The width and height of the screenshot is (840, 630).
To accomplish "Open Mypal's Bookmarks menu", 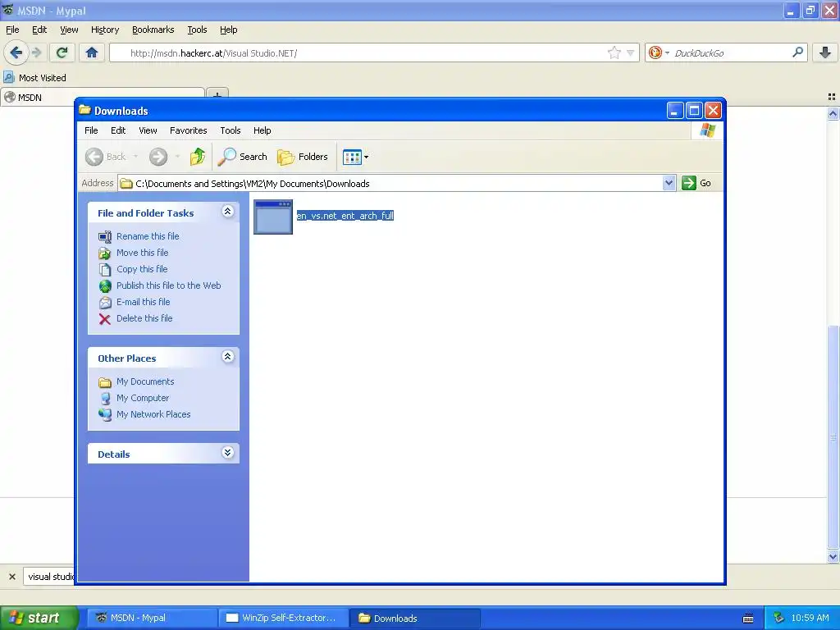I will pyautogui.click(x=153, y=30).
